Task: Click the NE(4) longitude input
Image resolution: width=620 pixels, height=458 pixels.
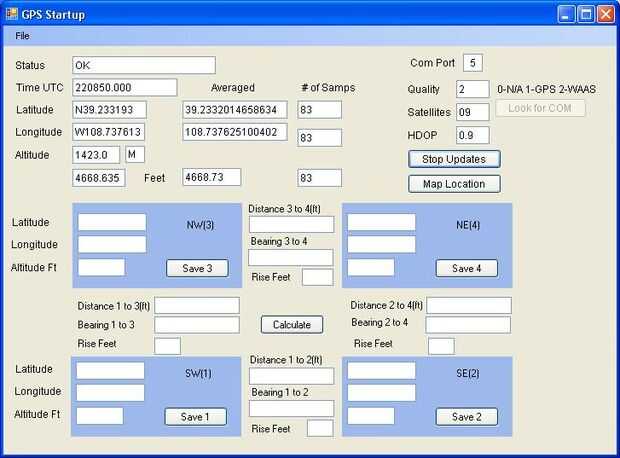Action: pos(382,244)
